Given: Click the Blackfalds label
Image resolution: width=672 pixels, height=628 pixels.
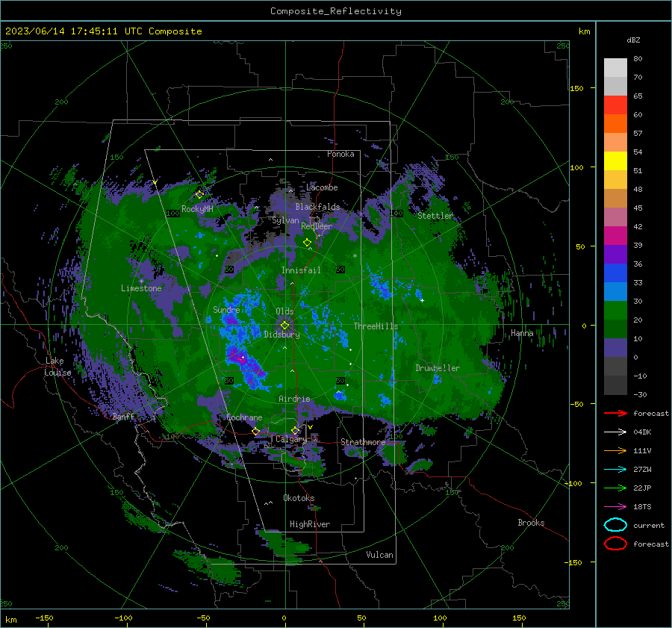Looking at the screenshot, I should 317,207.
